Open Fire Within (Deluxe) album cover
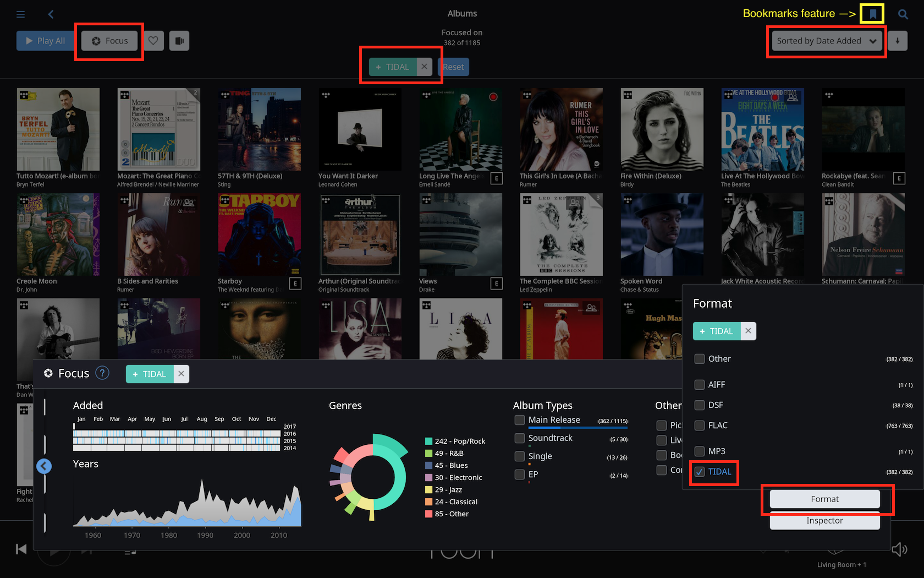Screen dimensions: 924x578 pos(662,129)
